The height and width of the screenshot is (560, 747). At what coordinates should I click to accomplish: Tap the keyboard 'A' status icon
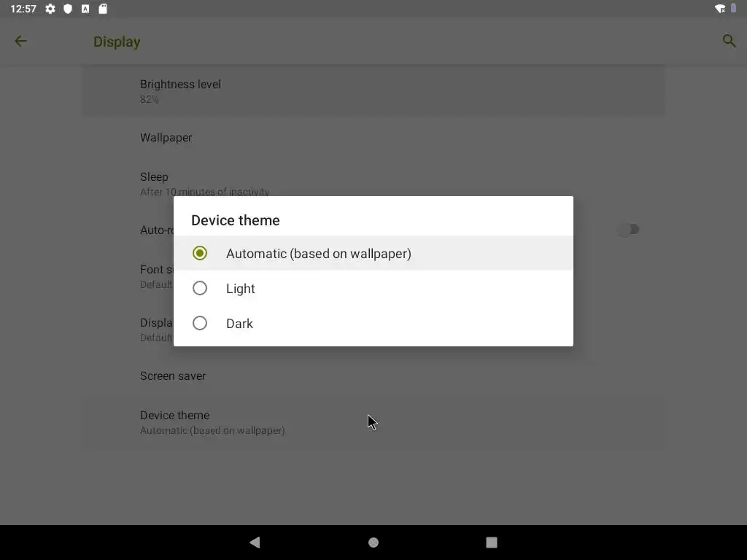(85, 9)
